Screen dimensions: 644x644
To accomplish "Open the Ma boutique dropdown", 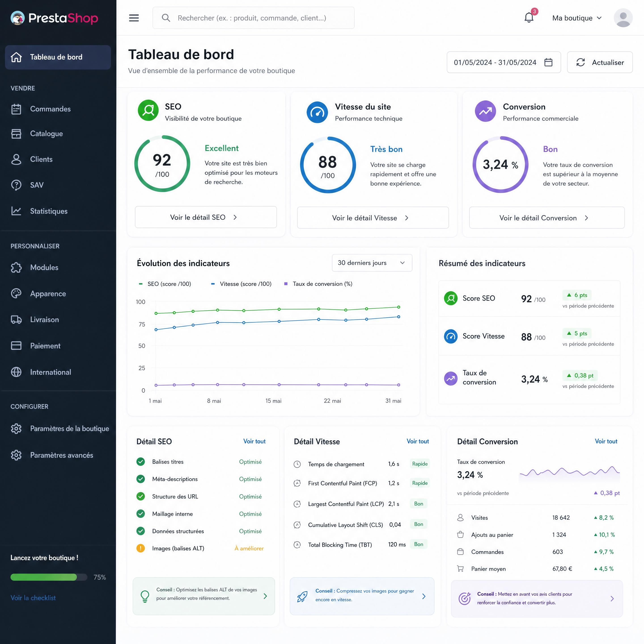I will click(x=577, y=18).
